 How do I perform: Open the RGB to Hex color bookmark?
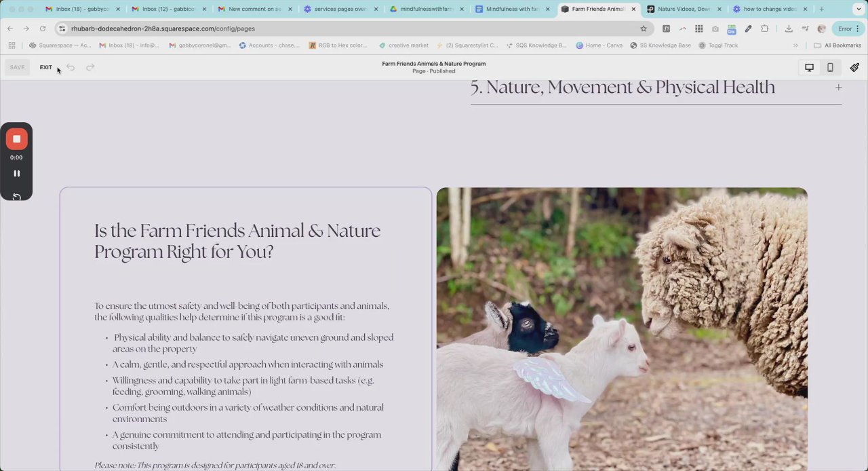tap(338, 45)
